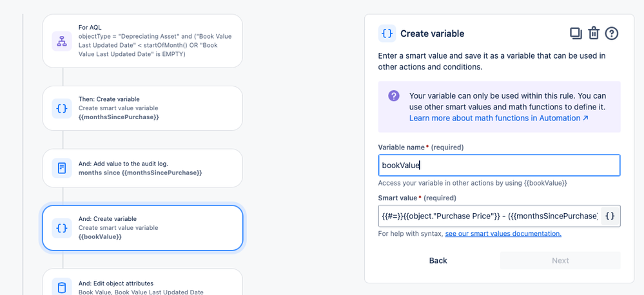Screen dimensions: 644x295
Task: Delete the component with the trash icon
Action: 594,33
